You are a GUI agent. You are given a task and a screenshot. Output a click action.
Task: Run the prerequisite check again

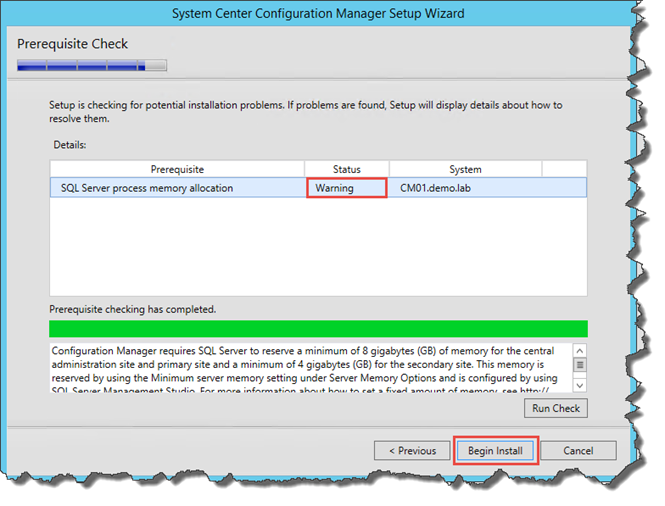pyautogui.click(x=556, y=408)
